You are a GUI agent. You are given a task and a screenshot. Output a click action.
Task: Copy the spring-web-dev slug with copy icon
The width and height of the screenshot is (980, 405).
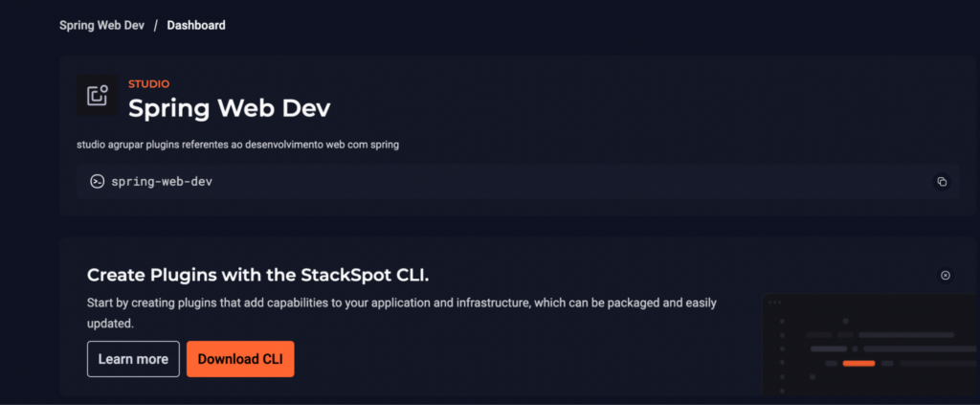tap(942, 182)
